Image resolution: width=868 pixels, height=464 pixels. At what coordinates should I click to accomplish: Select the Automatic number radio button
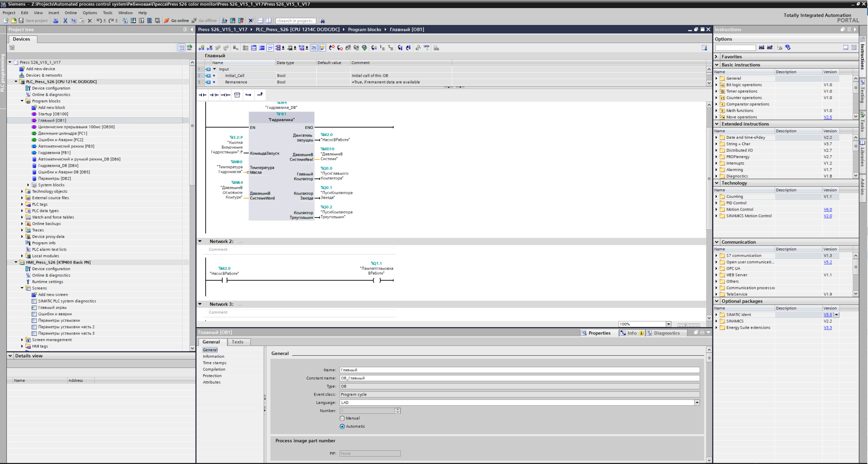point(342,426)
